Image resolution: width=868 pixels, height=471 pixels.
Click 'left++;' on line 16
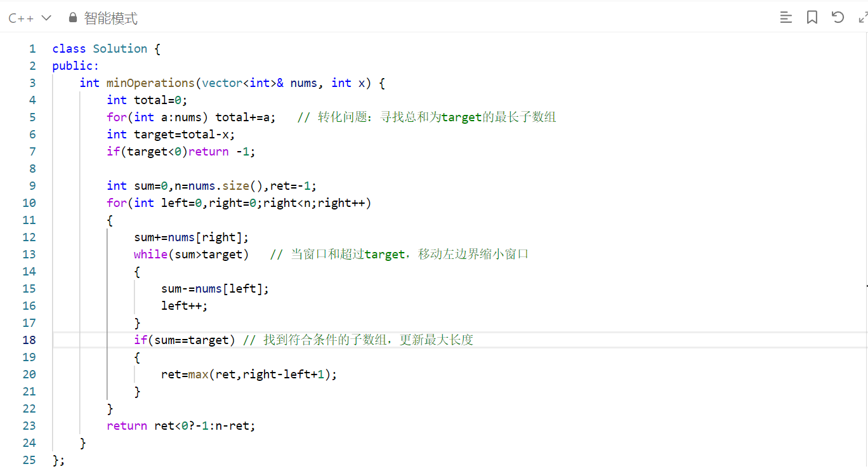click(x=185, y=306)
